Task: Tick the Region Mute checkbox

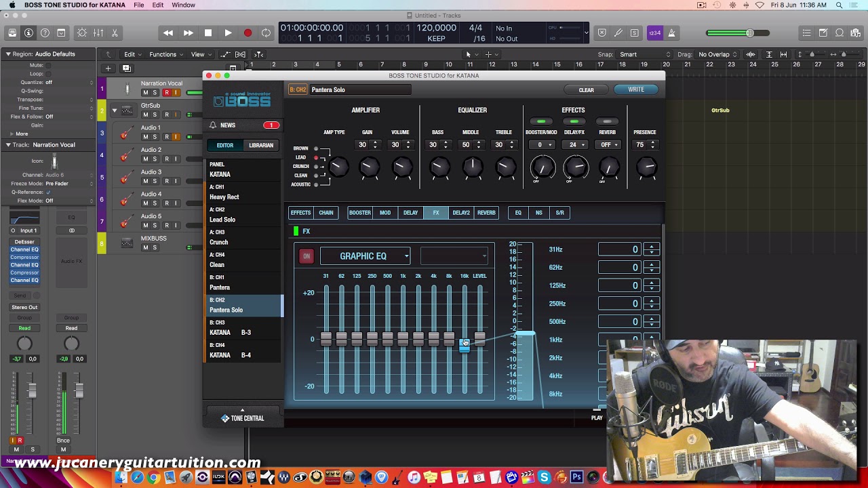Action: tap(49, 65)
